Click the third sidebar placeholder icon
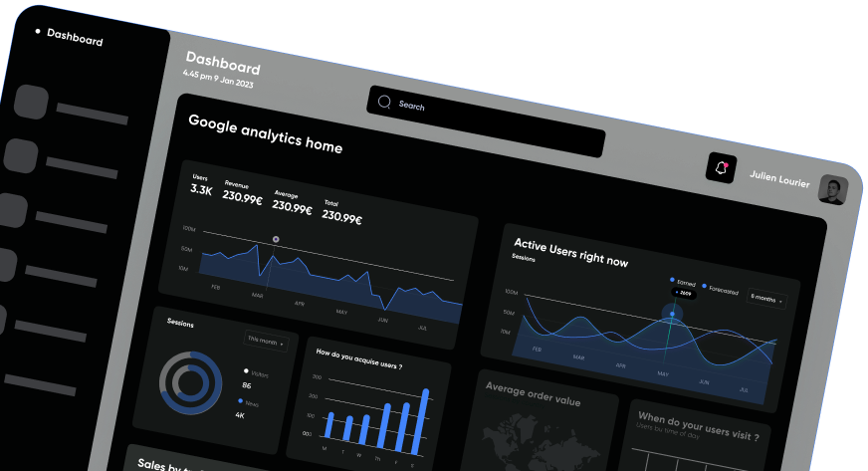868x471 pixels. [x=11, y=211]
